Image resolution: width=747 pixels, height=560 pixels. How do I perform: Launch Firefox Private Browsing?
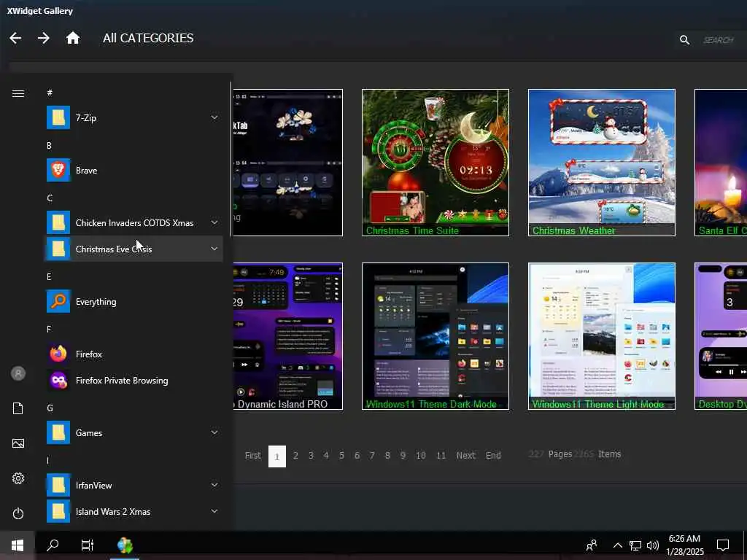[133, 381]
